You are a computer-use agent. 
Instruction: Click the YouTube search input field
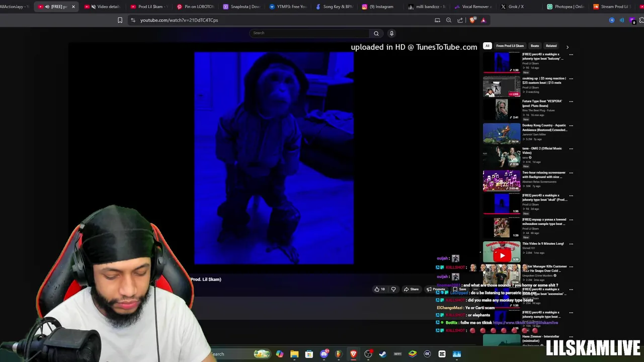(x=309, y=33)
